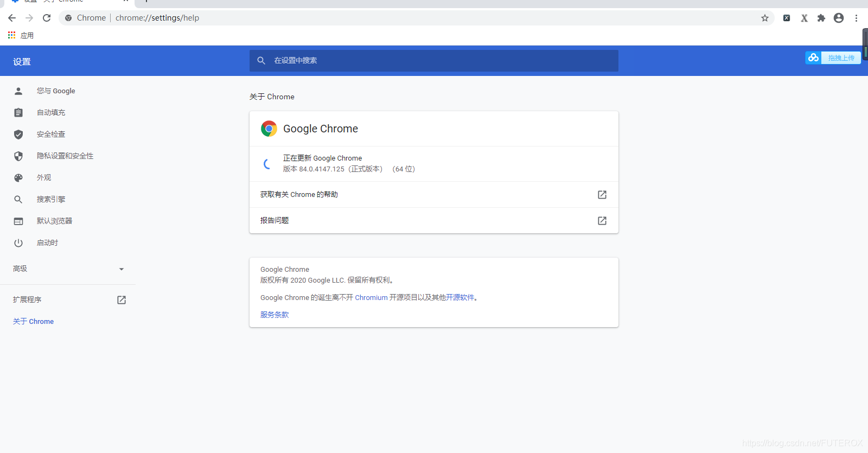
Task: Click the browser forward arrow
Action: coord(29,18)
